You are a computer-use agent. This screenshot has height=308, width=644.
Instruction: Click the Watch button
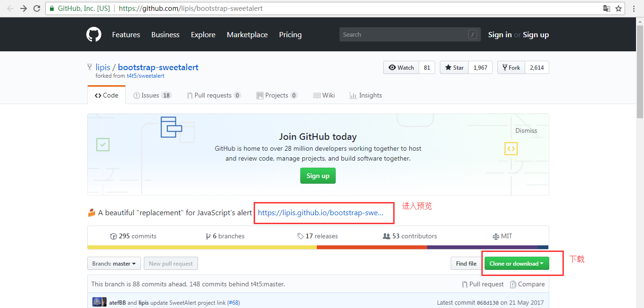point(401,67)
